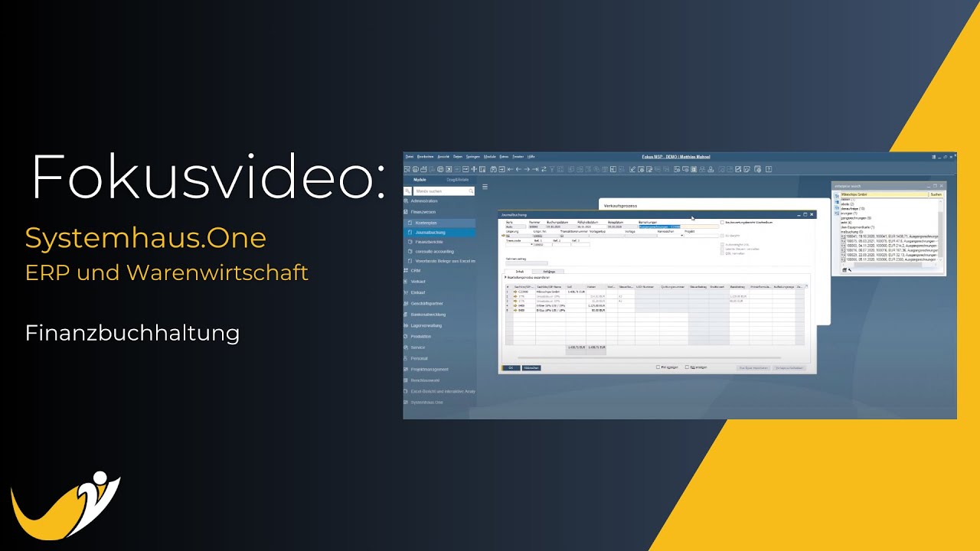Go to next record arrow in toolbar

coord(527,169)
